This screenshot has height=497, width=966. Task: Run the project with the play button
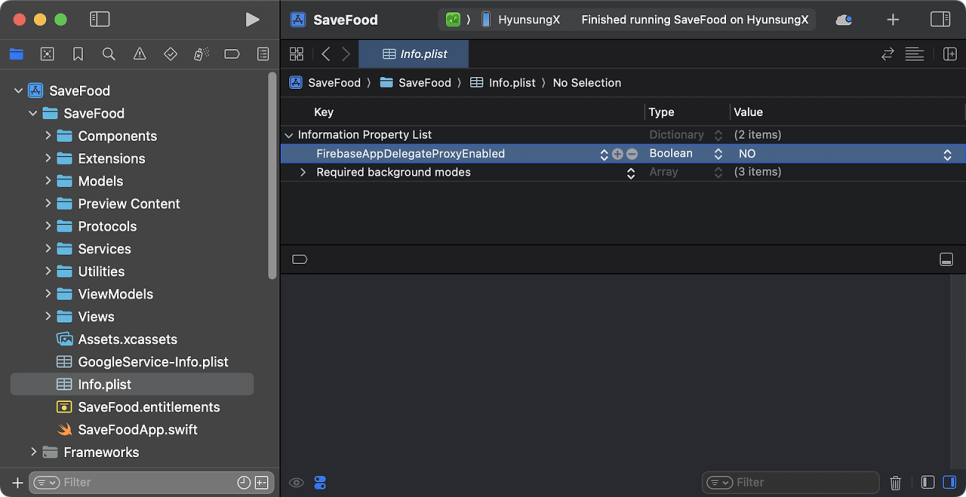(252, 20)
